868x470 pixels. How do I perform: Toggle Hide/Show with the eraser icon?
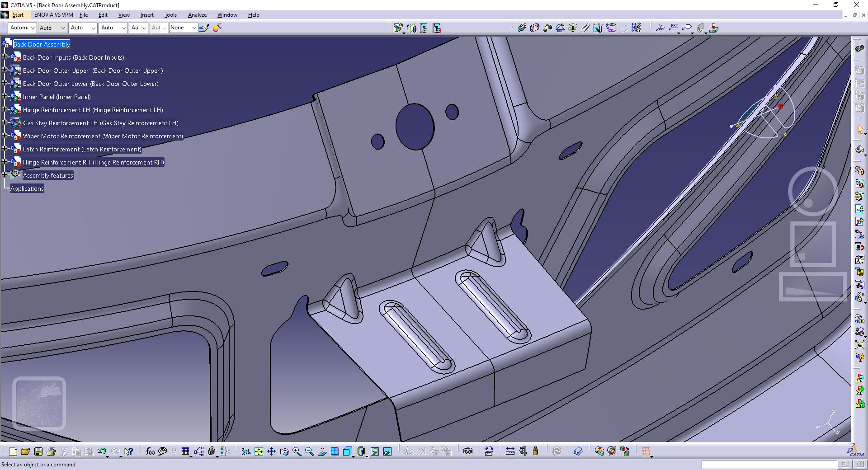pyautogui.click(x=578, y=451)
